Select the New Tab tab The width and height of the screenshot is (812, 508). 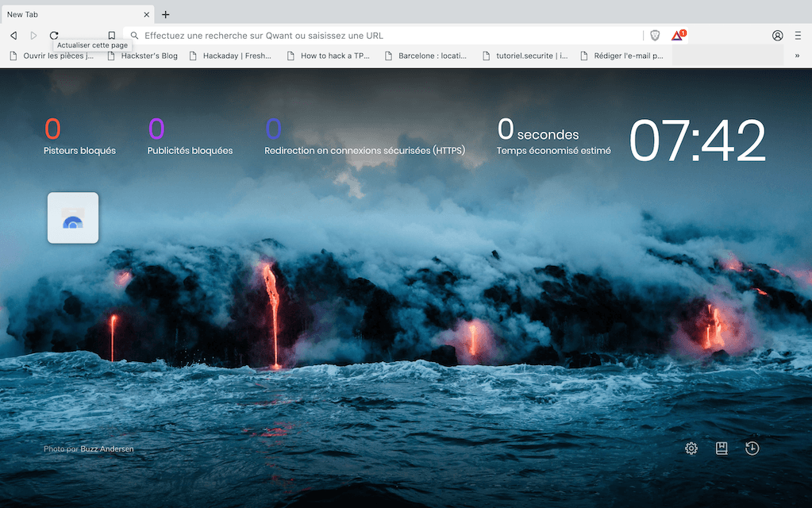71,14
